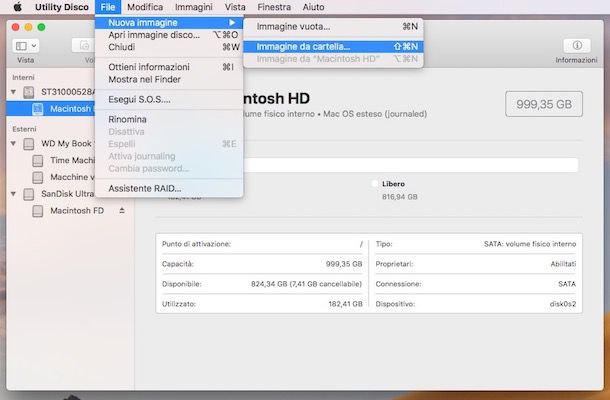This screenshot has height=400, width=610.
Task: Select ST31000528 disk icon in sidebar
Action: coord(28,92)
